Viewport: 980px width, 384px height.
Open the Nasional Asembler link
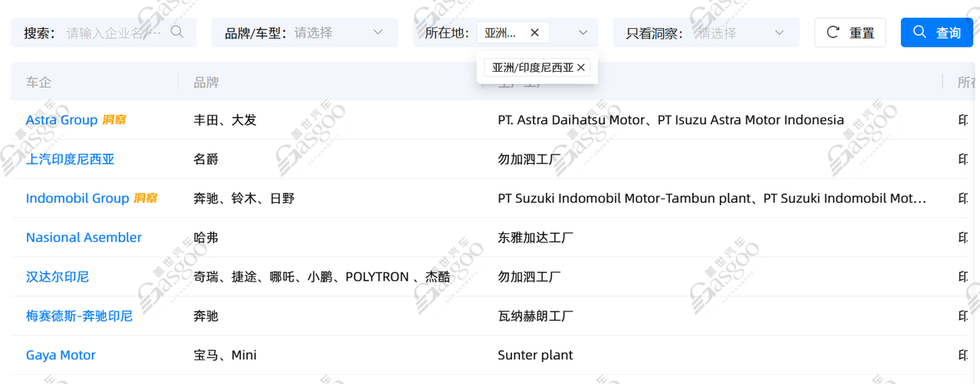tap(83, 237)
